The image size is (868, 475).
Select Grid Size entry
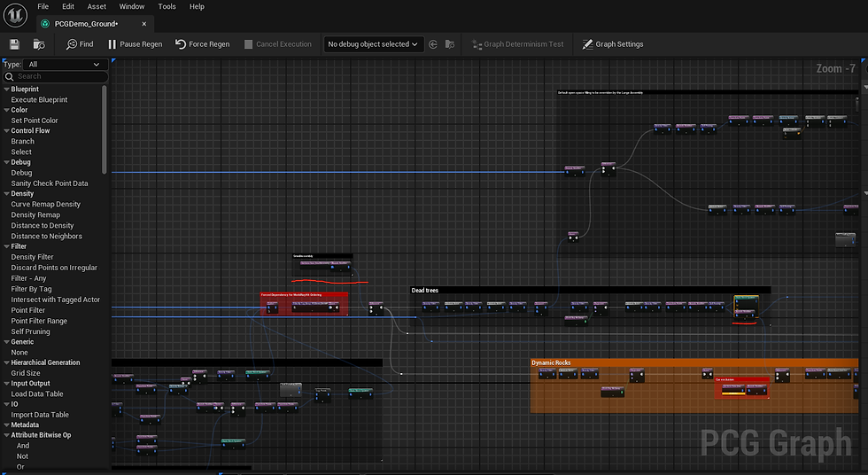coord(26,373)
